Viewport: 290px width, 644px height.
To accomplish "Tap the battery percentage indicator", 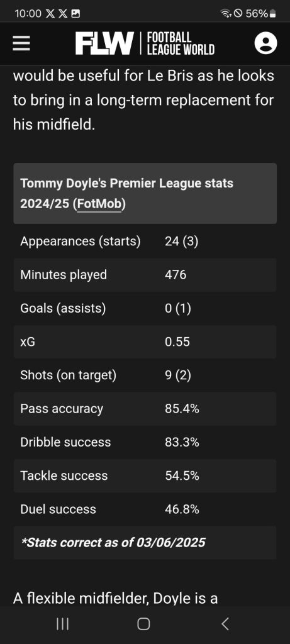I will click(261, 14).
